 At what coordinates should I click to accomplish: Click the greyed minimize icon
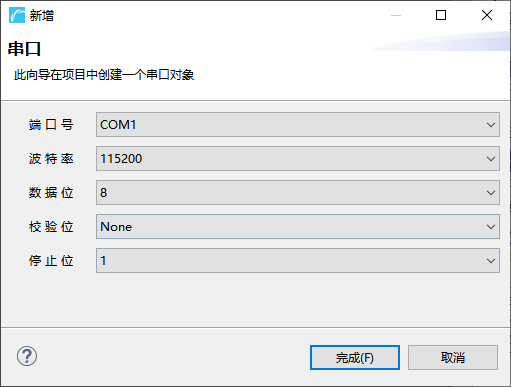(x=396, y=15)
